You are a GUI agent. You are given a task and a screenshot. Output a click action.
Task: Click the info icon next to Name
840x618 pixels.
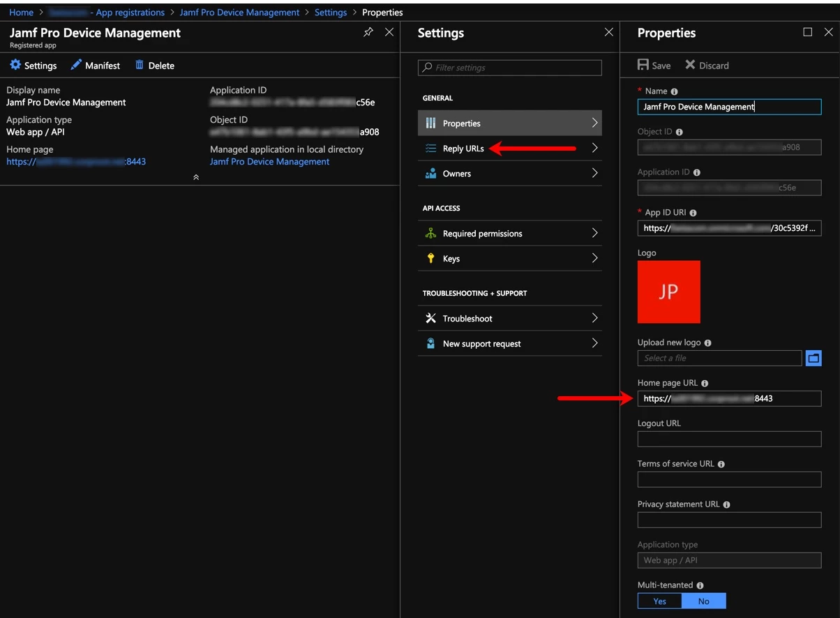675,91
